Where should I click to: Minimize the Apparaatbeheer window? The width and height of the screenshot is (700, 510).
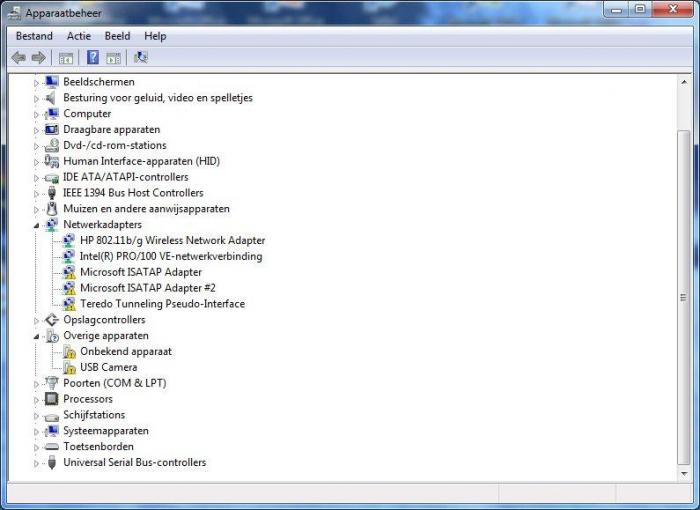pos(616,9)
